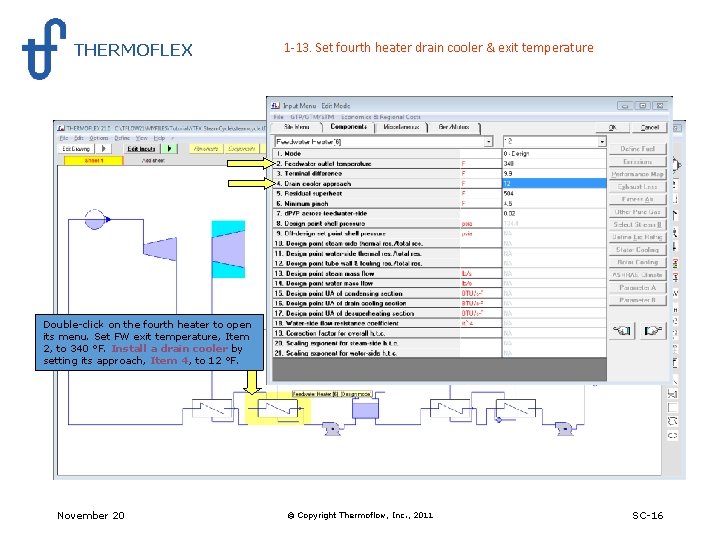Select the first feedwater heater right of the deaerator

coord(450,408)
